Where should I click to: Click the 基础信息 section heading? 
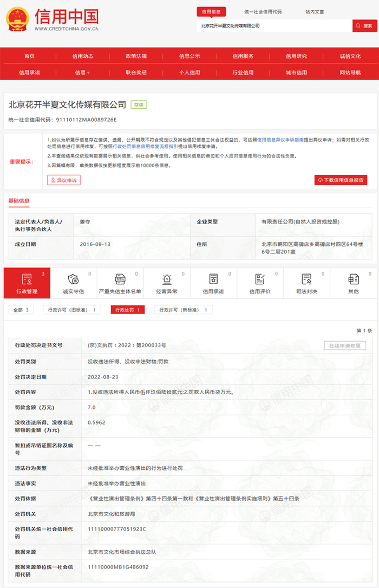coord(19,201)
